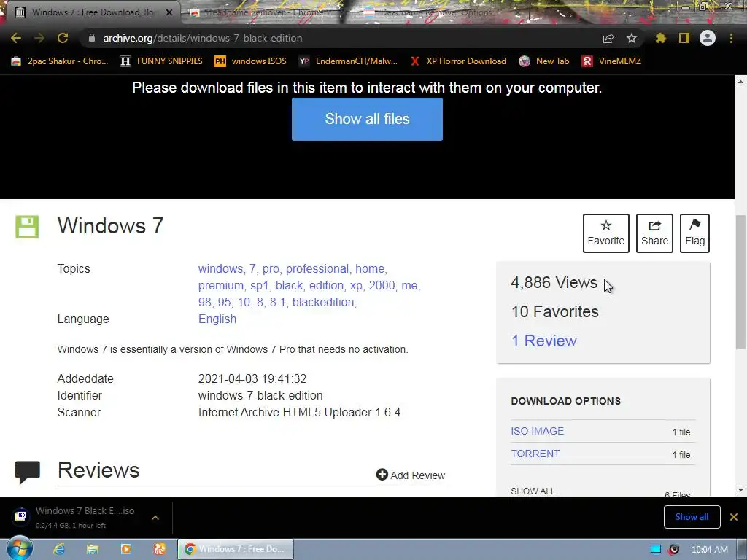Click the round dark icon in system tray
The image size is (747, 560).
[673, 549]
